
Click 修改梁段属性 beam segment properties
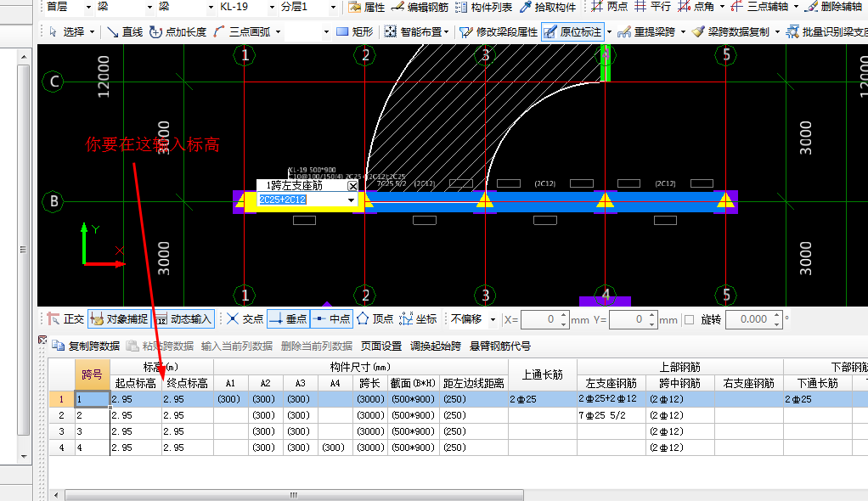[499, 32]
